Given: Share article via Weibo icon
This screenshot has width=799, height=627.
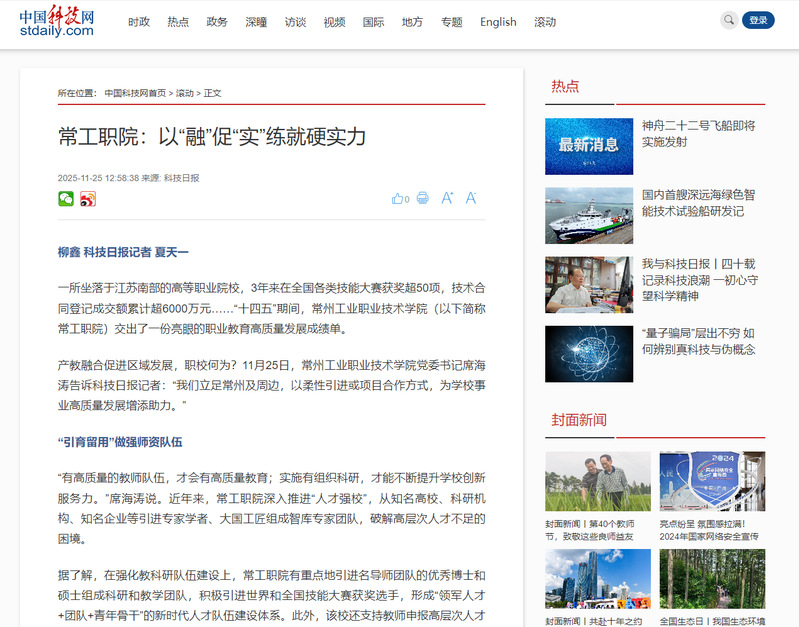Looking at the screenshot, I should tap(88, 199).
